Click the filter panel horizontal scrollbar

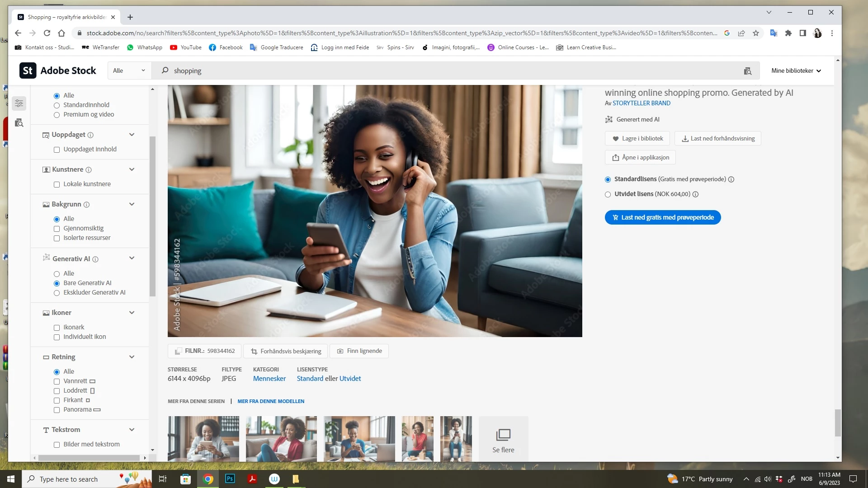89,458
